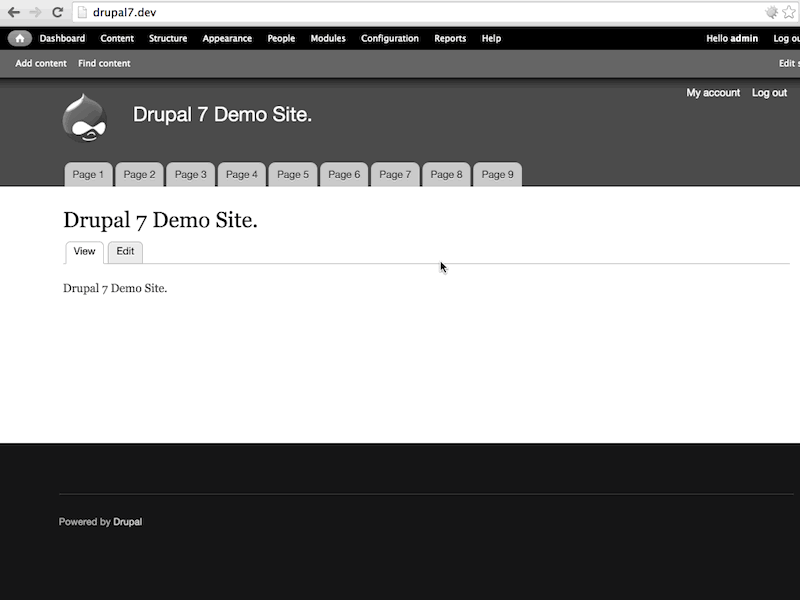
Task: Open the Modules menu
Action: tap(327, 38)
